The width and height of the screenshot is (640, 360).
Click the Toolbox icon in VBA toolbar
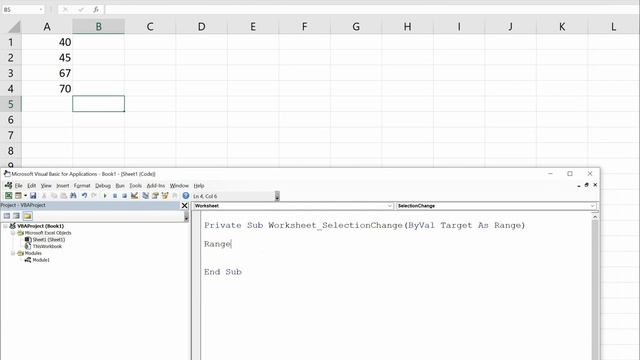coord(175,196)
